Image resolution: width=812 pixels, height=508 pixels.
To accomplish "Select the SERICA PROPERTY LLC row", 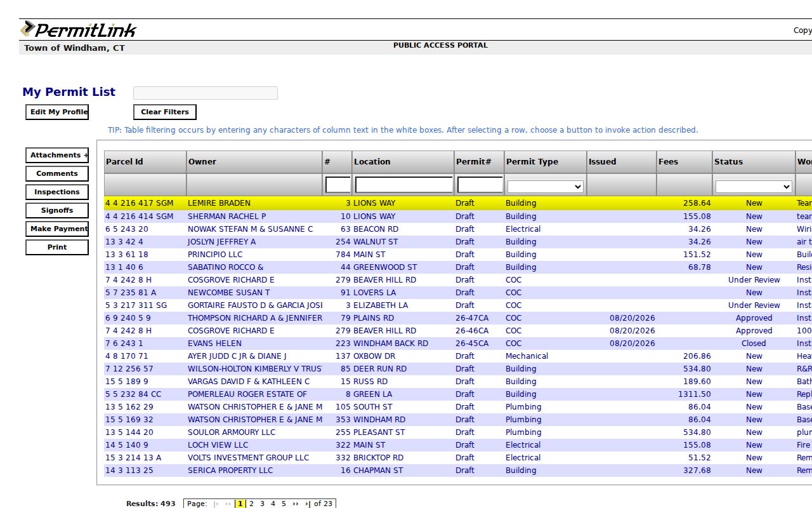I will pyautogui.click(x=458, y=471).
